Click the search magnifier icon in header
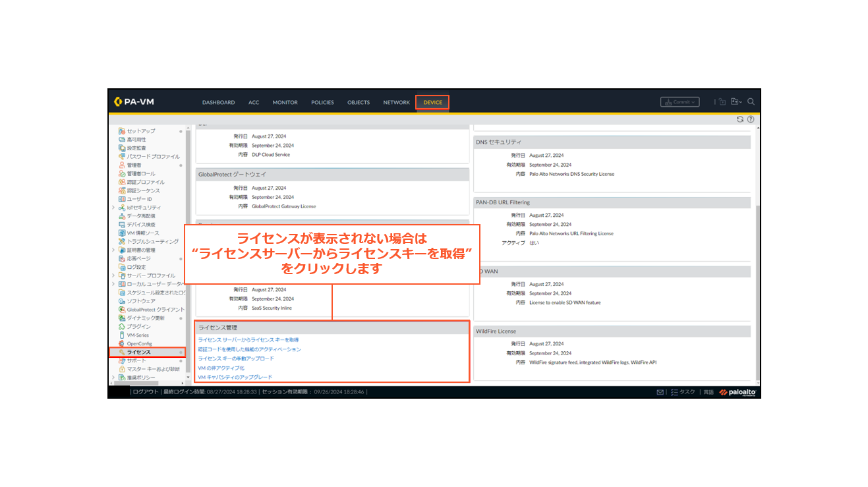 coord(751,102)
